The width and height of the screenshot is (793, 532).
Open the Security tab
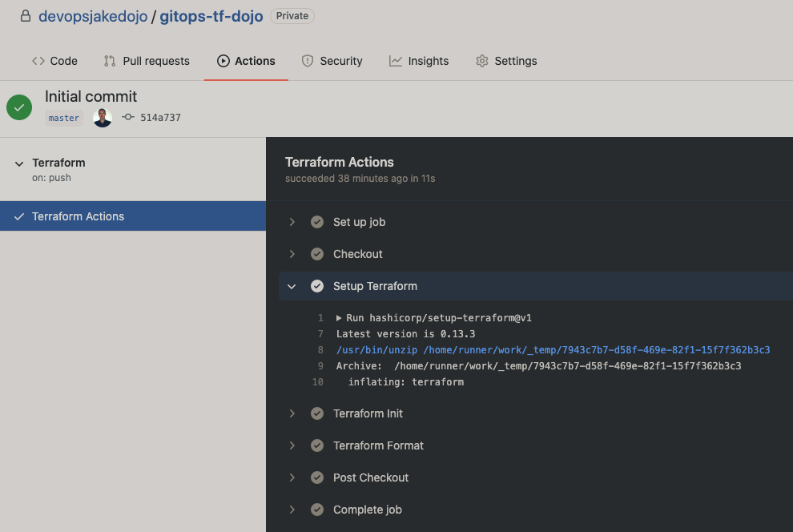pyautogui.click(x=332, y=61)
